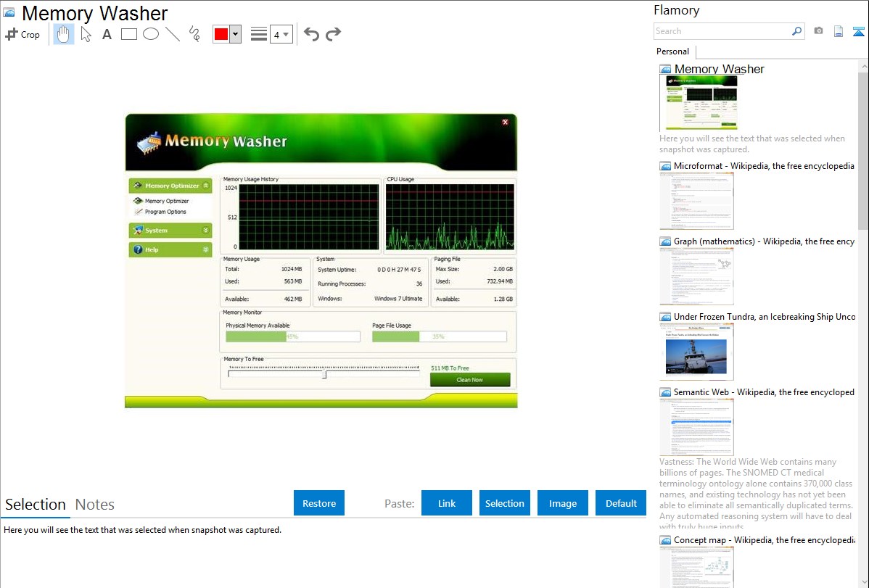Open the Graph (mathematics) snapshot thumbnail
Viewport: 869px width, 588px height.
pyautogui.click(x=696, y=276)
